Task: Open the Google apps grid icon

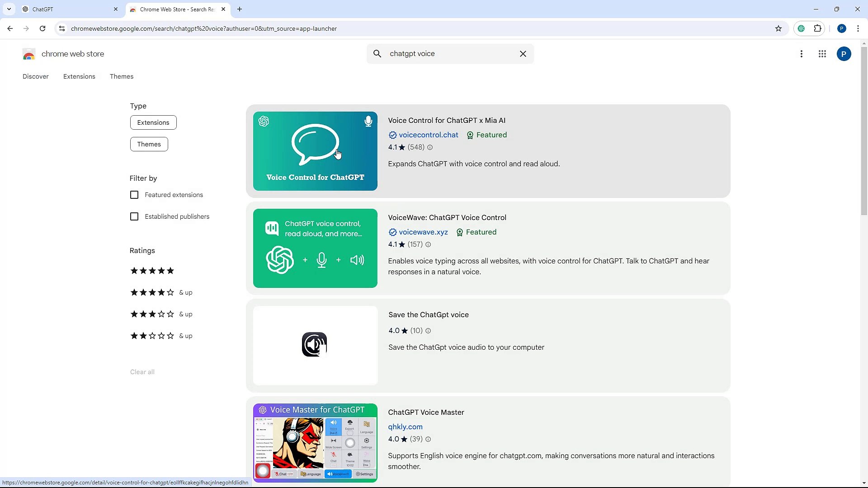Action: [822, 54]
